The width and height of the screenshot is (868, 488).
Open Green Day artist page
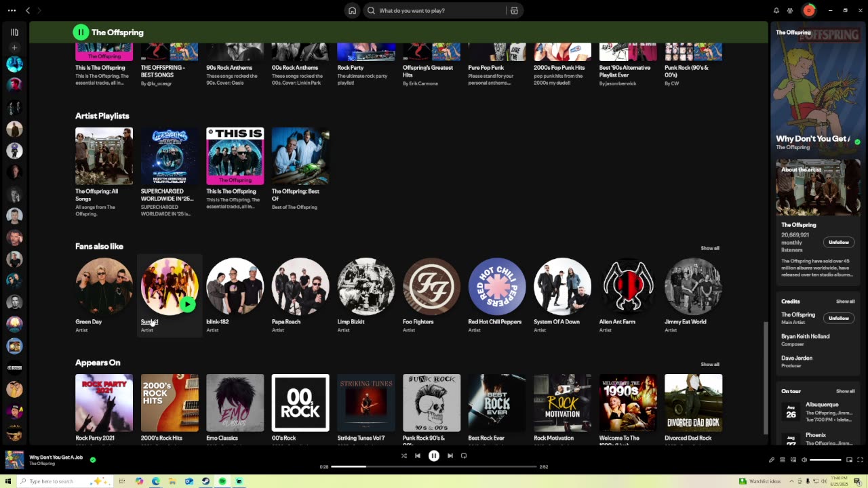point(104,286)
